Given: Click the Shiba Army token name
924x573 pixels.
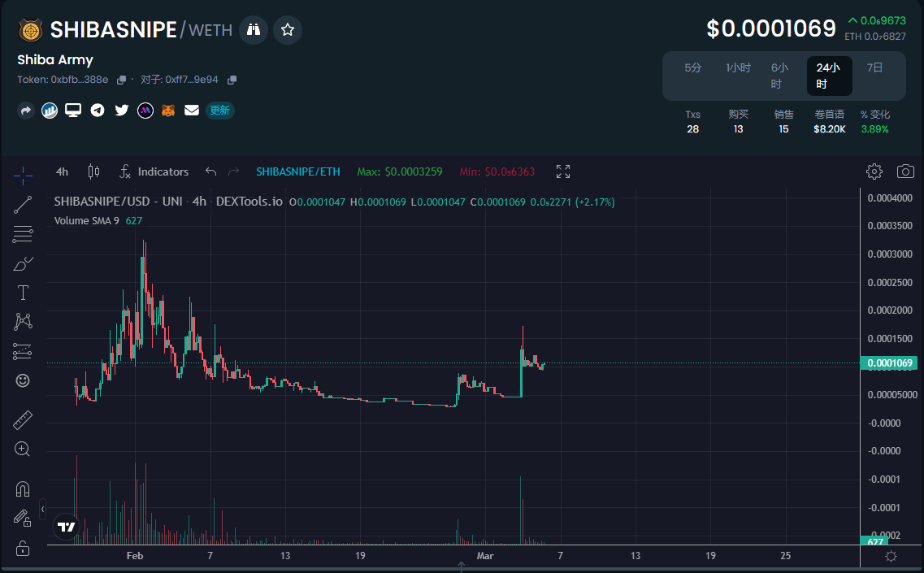Looking at the screenshot, I should [55, 59].
